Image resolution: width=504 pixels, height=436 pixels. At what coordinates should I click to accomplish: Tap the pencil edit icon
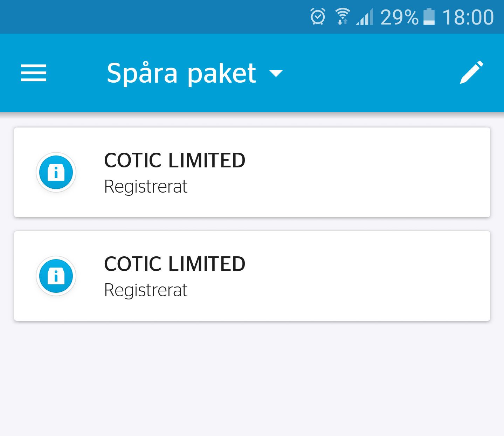(x=471, y=72)
